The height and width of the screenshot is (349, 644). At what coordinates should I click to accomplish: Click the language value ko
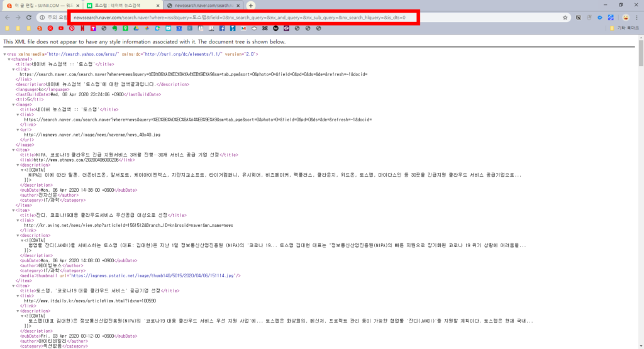pyautogui.click(x=41, y=89)
